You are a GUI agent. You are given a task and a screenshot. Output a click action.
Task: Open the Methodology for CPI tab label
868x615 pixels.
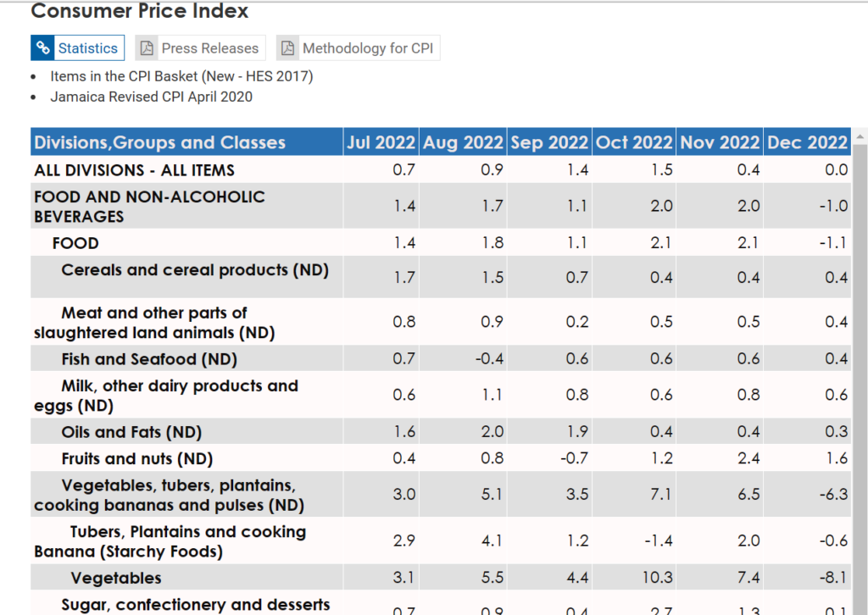pos(367,48)
